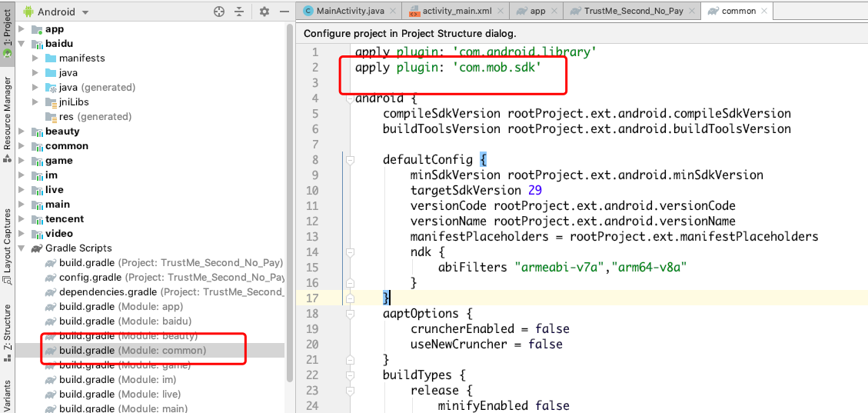Click the Gradle Scripts elephant icon
Image resolution: width=868 pixels, height=413 pixels.
pos(37,248)
